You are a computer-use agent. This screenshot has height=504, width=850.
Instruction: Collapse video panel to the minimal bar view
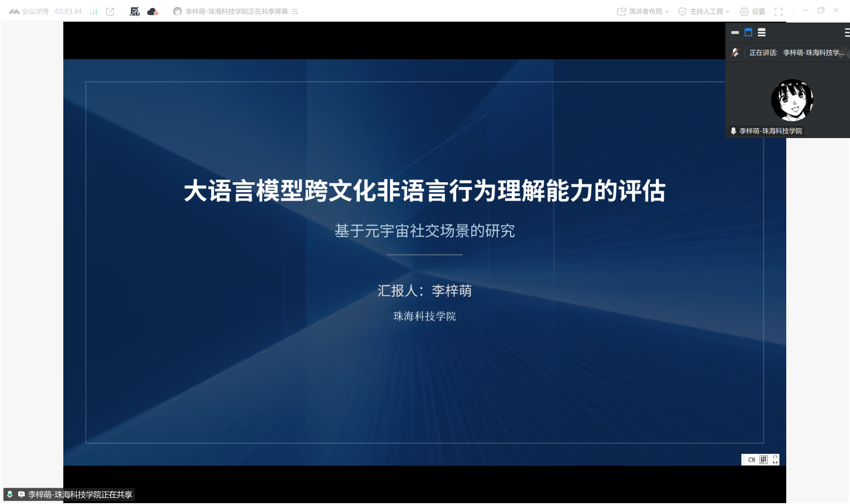(x=735, y=32)
